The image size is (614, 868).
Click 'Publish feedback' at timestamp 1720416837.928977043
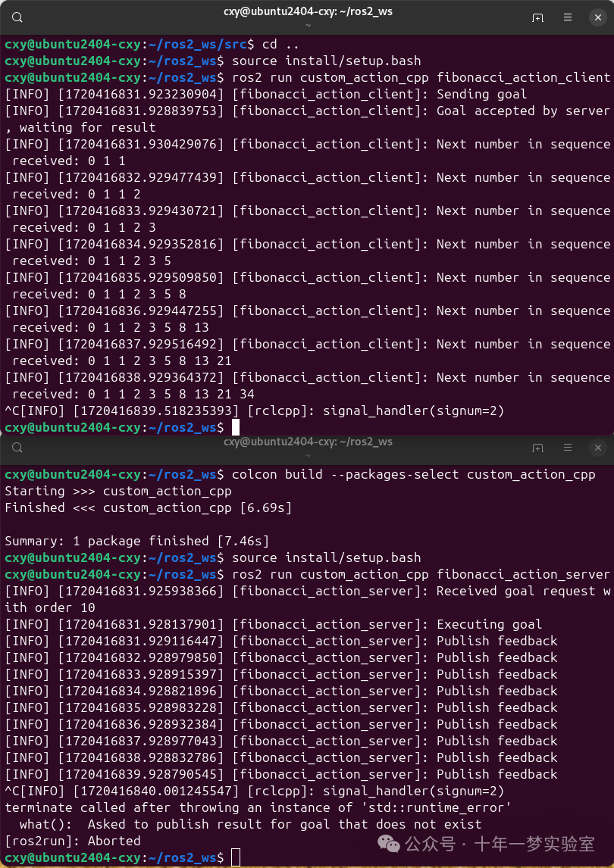tap(497, 741)
